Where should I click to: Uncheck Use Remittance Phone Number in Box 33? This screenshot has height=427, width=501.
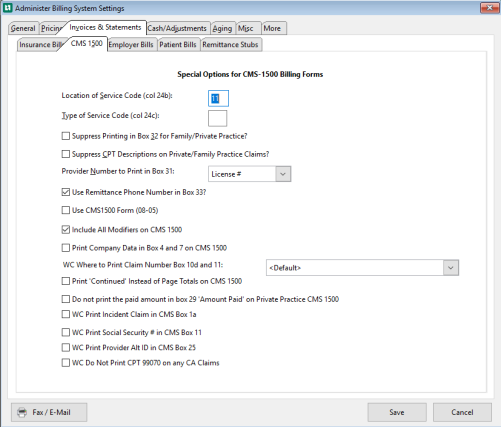pyautogui.click(x=66, y=192)
